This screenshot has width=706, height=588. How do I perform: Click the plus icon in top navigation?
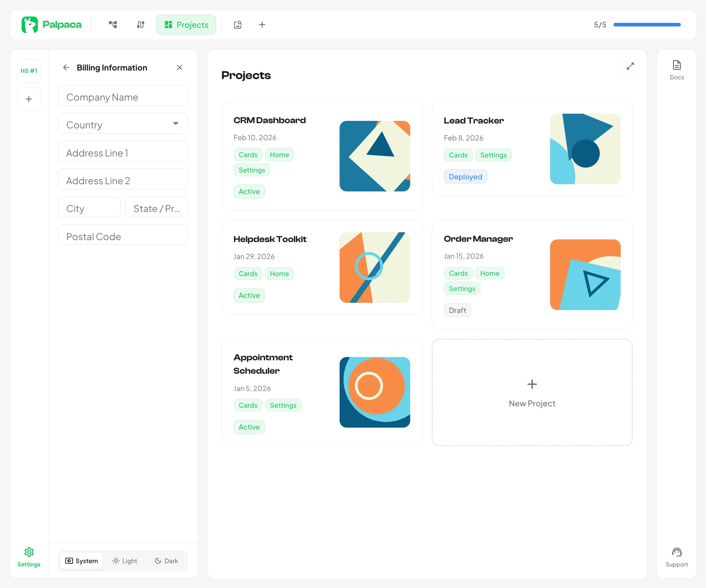pos(262,24)
